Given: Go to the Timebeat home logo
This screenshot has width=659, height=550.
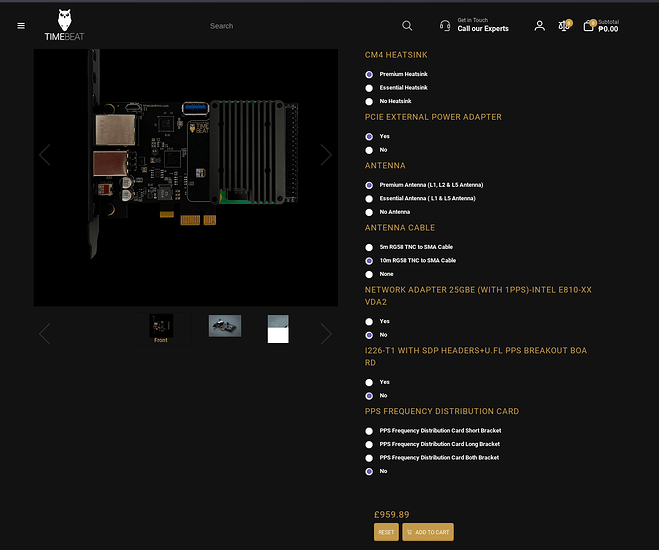Looking at the screenshot, I should (64, 25).
